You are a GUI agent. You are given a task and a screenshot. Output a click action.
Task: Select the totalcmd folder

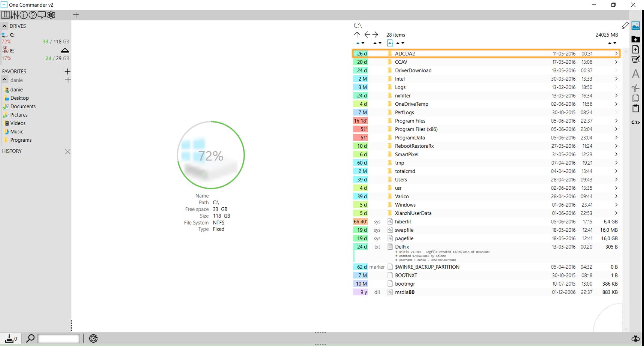point(486,171)
